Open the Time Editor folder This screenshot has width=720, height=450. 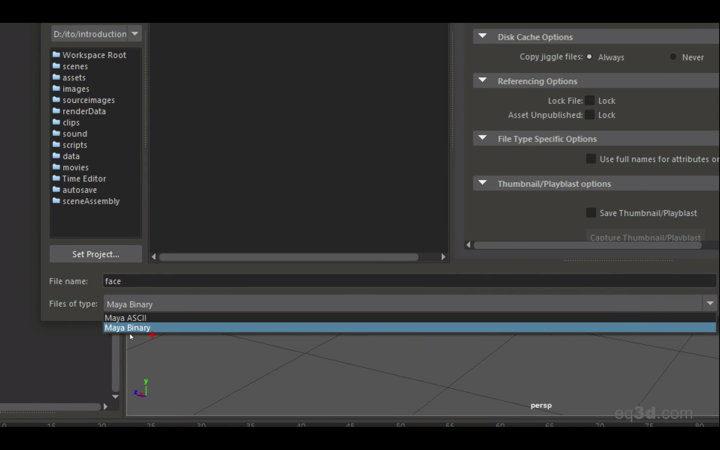click(x=84, y=179)
